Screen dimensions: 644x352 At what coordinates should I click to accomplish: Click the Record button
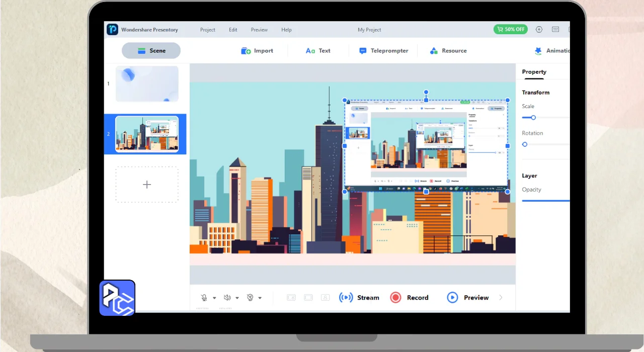pos(410,298)
